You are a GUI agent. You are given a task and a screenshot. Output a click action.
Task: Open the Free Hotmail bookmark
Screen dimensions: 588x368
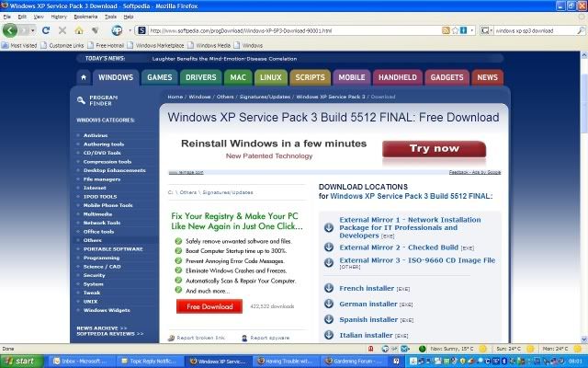pyautogui.click(x=106, y=45)
